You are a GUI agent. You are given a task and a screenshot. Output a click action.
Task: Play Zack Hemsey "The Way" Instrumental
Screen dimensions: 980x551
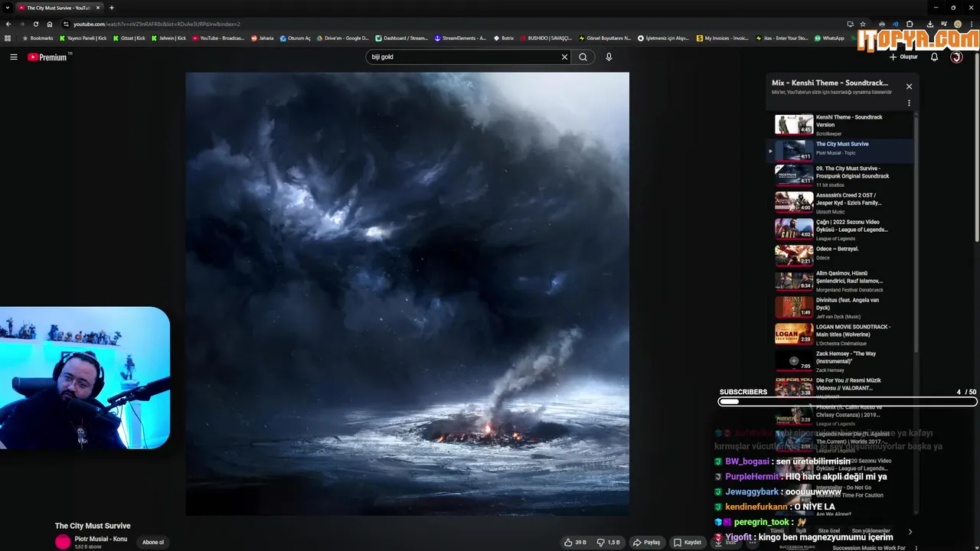click(x=841, y=360)
